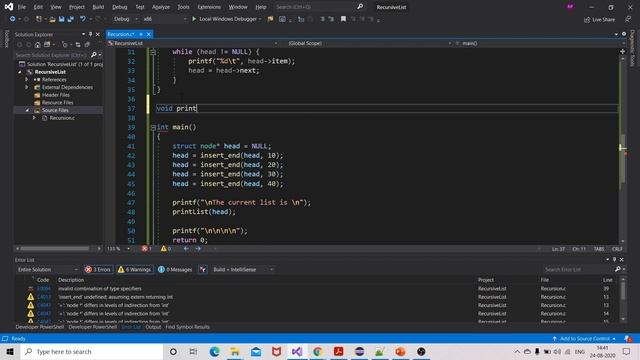
Task: Select the Resource Files folder
Action: pos(58,102)
